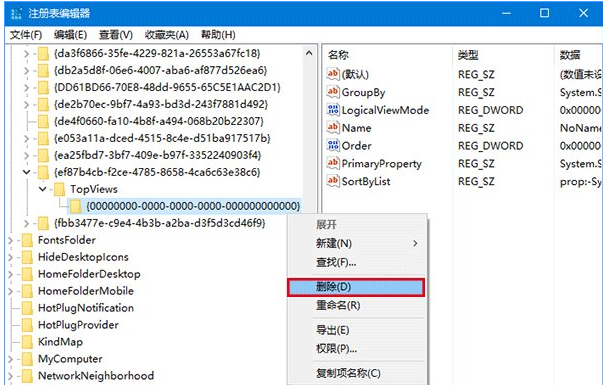This screenshot has width=603, height=385.
Task: Open the 编辑(E) menu
Action: coord(70,35)
